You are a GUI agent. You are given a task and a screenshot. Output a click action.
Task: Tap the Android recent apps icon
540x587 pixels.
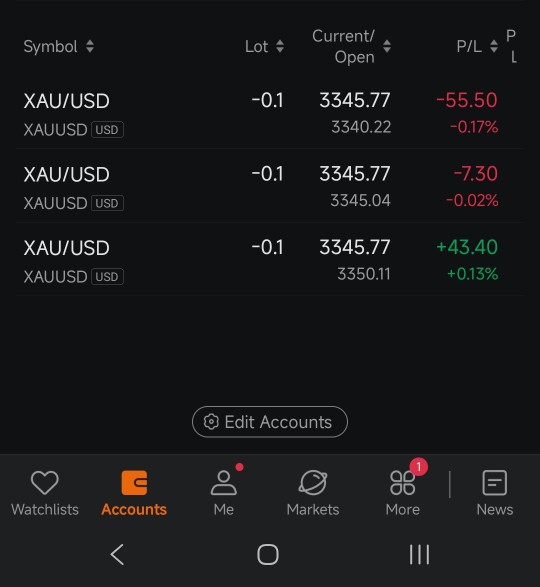[x=419, y=554]
